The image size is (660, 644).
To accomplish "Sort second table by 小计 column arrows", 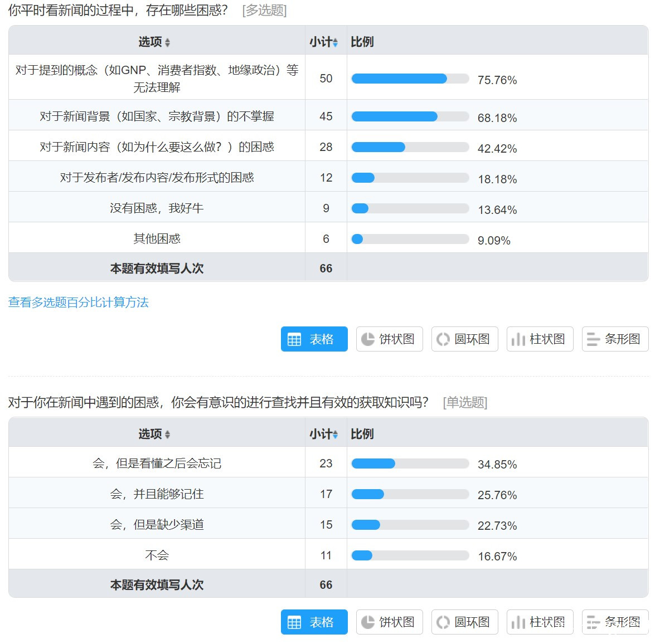I will [x=336, y=435].
